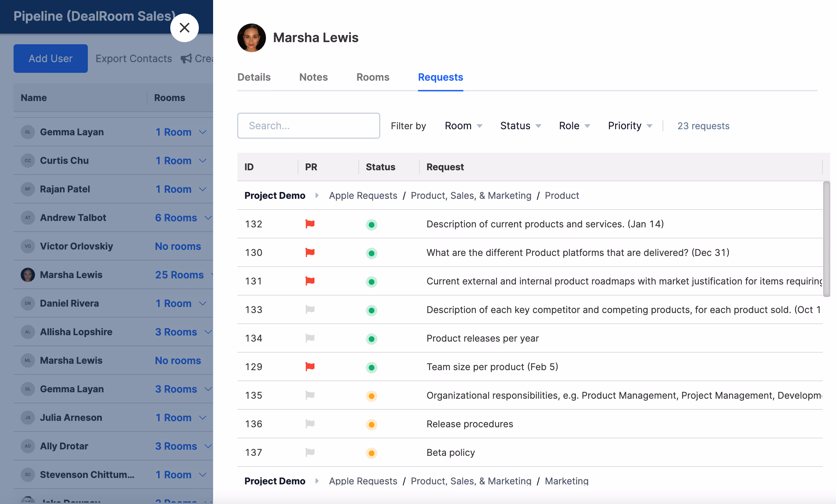Screen dimensions: 836x504
Task: Open the Room filter dropdown
Action: point(463,126)
